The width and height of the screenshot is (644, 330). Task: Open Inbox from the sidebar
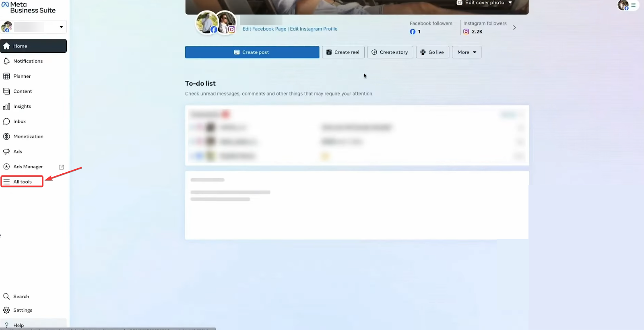click(33, 122)
